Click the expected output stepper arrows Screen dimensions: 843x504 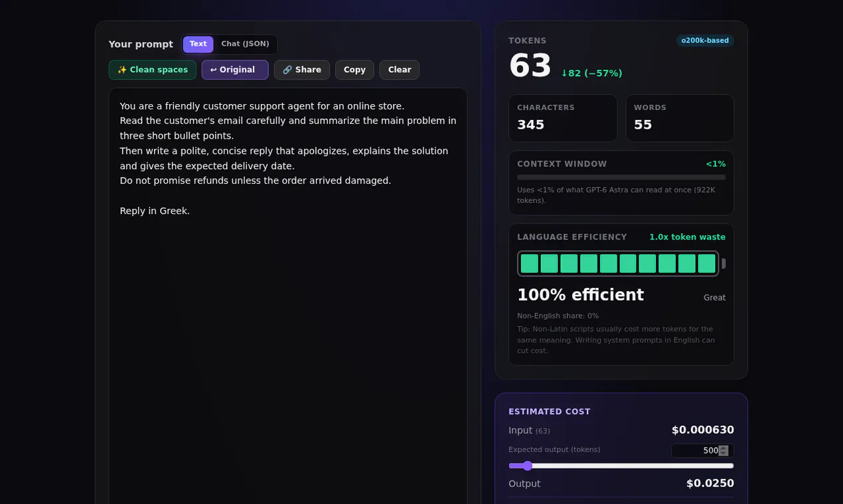point(724,450)
